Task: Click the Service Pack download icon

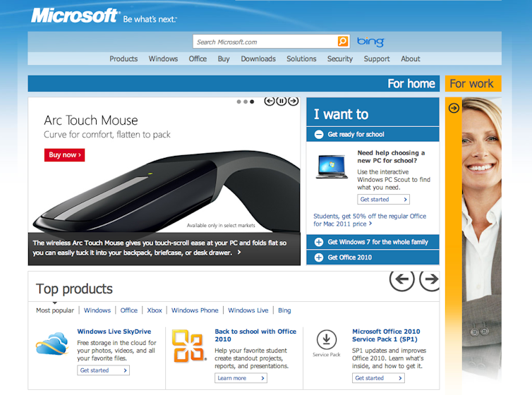Action: tap(327, 339)
